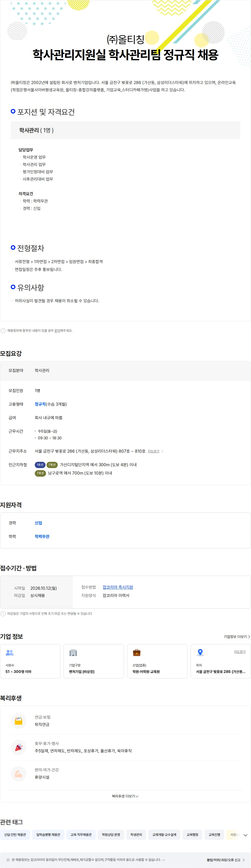251x868 pixels.
Task: Click the gray dot icon before the copyright notice
Action: 8,860
